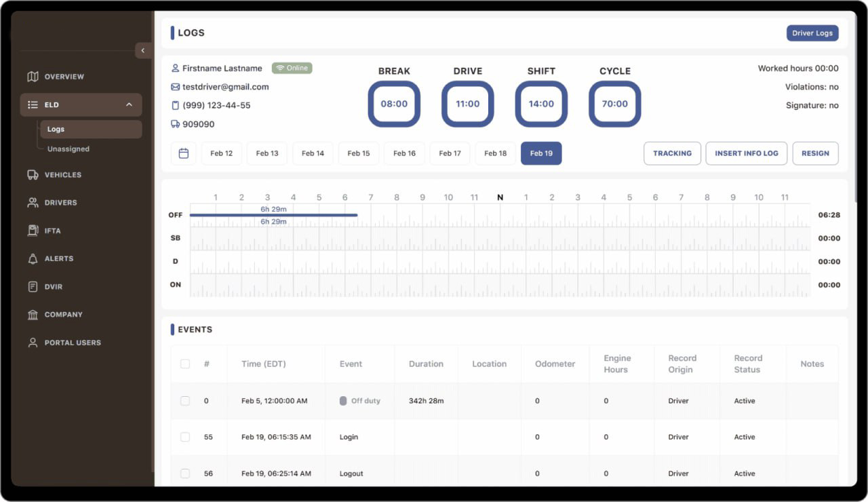
Task: Click the 342h 28m duration cell
Action: 427,401
